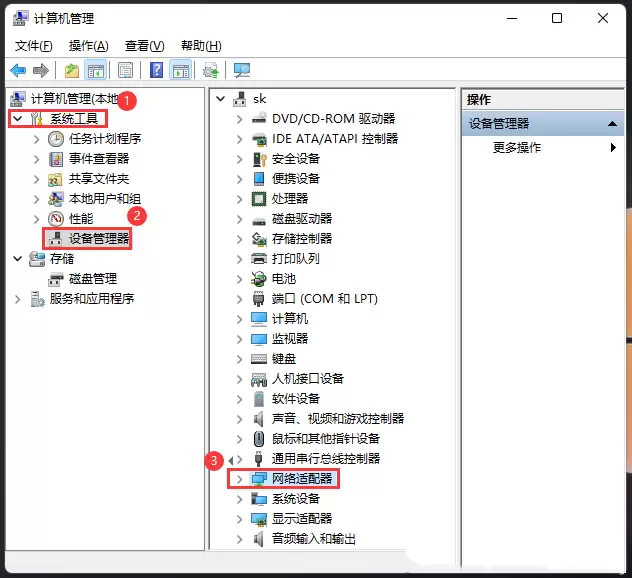Click the blue Help question mark icon

pos(156,71)
